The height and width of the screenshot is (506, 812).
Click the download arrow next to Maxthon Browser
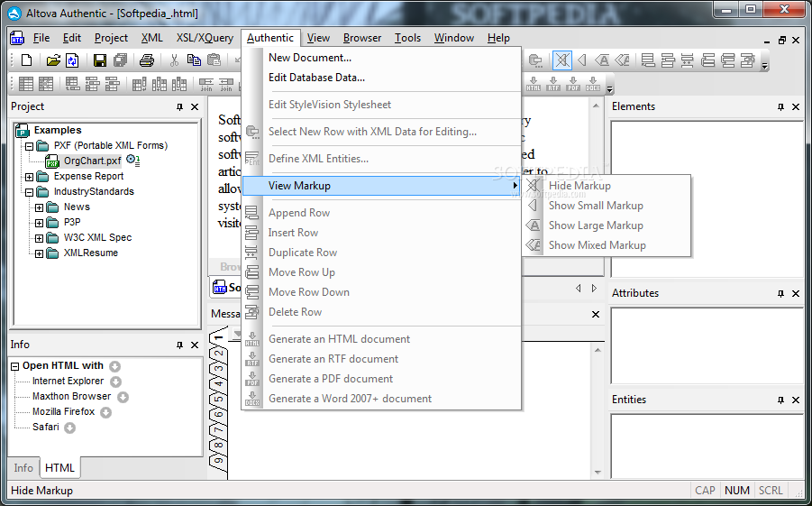(x=123, y=397)
